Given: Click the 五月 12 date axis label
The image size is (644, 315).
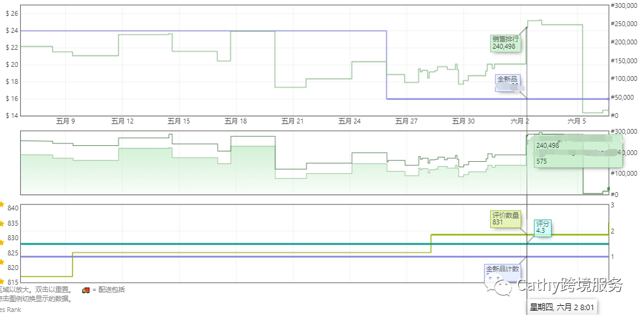Looking at the screenshot, I should 122,121.
